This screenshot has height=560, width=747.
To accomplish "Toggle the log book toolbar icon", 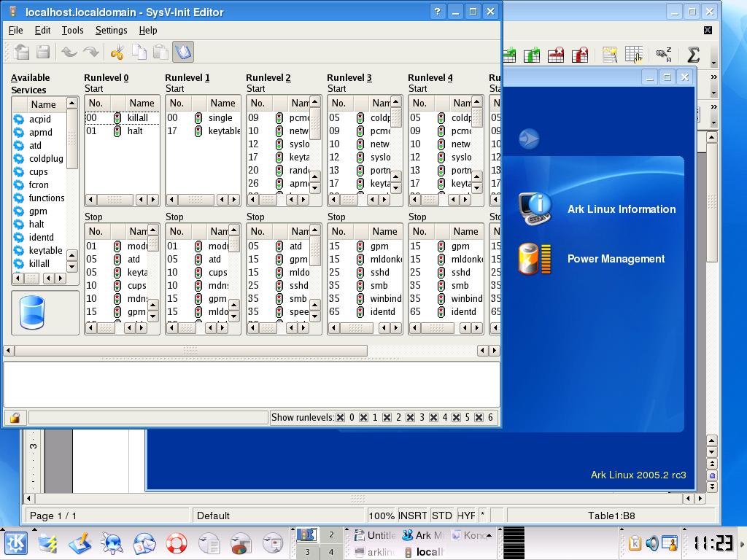I will tap(183, 52).
